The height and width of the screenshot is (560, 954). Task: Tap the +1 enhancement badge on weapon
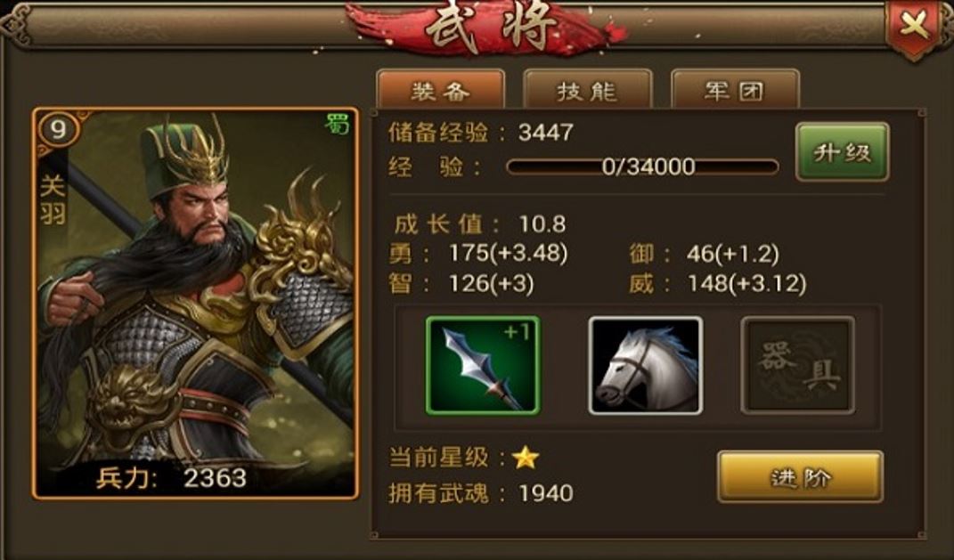[517, 332]
